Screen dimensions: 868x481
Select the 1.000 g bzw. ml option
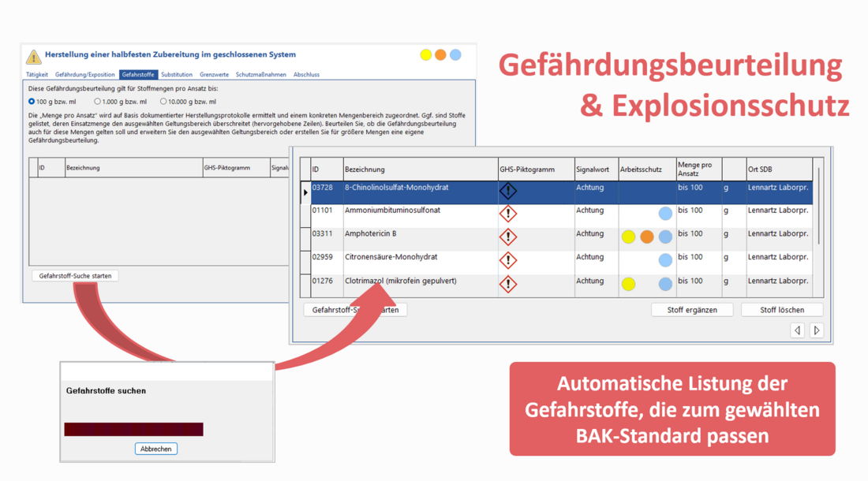(98, 102)
